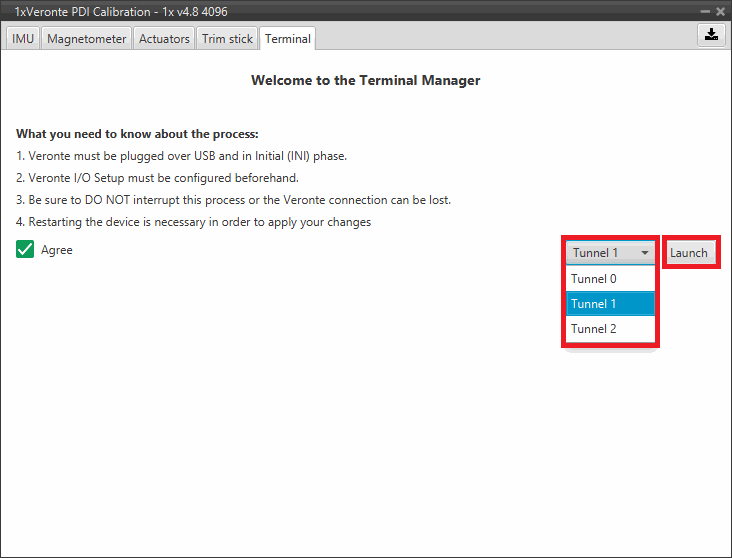Click the download icon in the top-right corner
The image size is (732, 558).
point(710,34)
